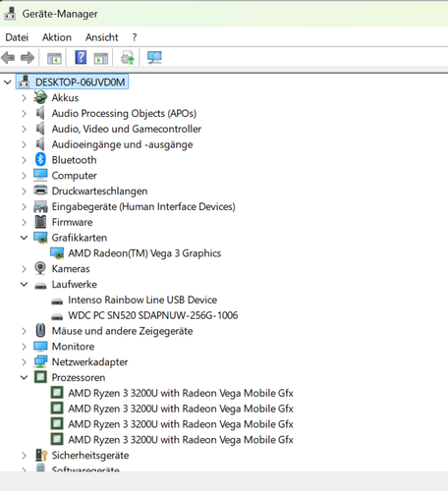Select Eingabegeräte (Human Interface Devices) label
448x491 pixels.
(x=143, y=206)
